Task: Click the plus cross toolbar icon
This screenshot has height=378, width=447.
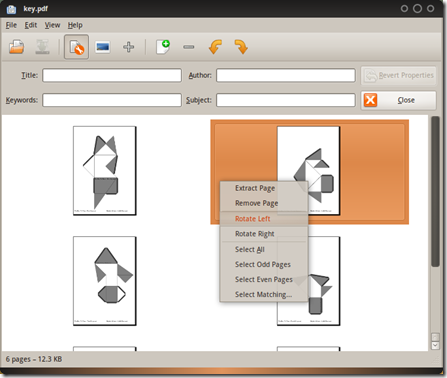Action: click(x=129, y=47)
